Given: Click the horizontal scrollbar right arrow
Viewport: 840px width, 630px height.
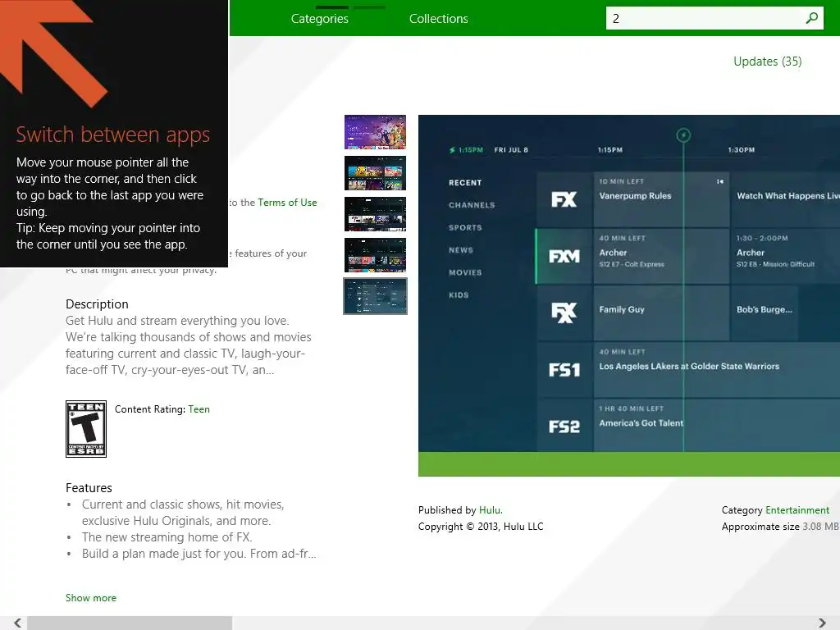Looking at the screenshot, I should pos(822,623).
